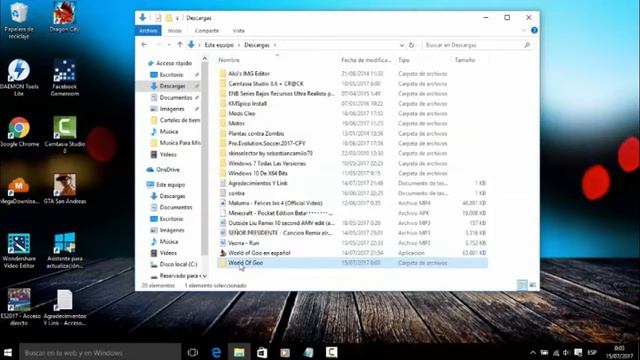Sort by Fecha de modificación column
Image resolution: width=640 pixels, height=360 pixels.
click(x=366, y=60)
